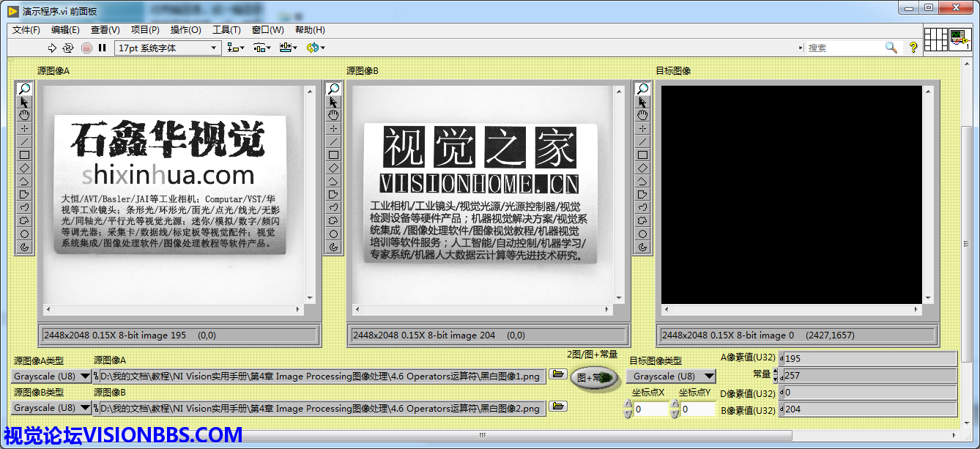Open the Help search magnifier icon

click(891, 48)
